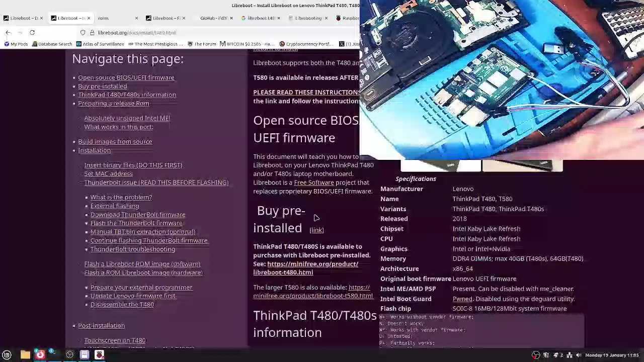Open 'ThinkPad T480/T480s information' nav link
The width and height of the screenshot is (644, 362).
click(127, 95)
